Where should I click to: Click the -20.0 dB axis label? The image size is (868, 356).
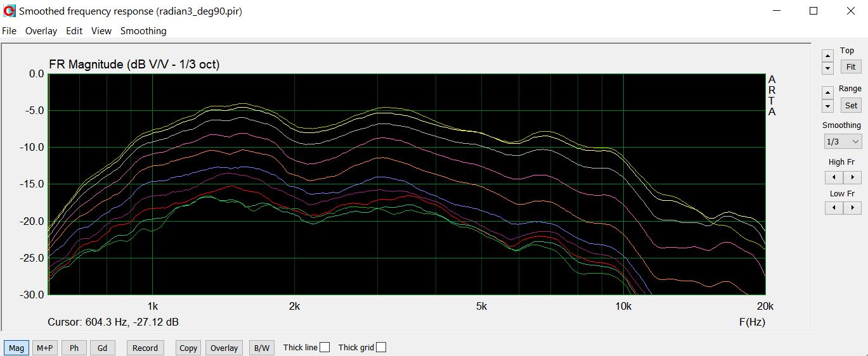point(31,221)
